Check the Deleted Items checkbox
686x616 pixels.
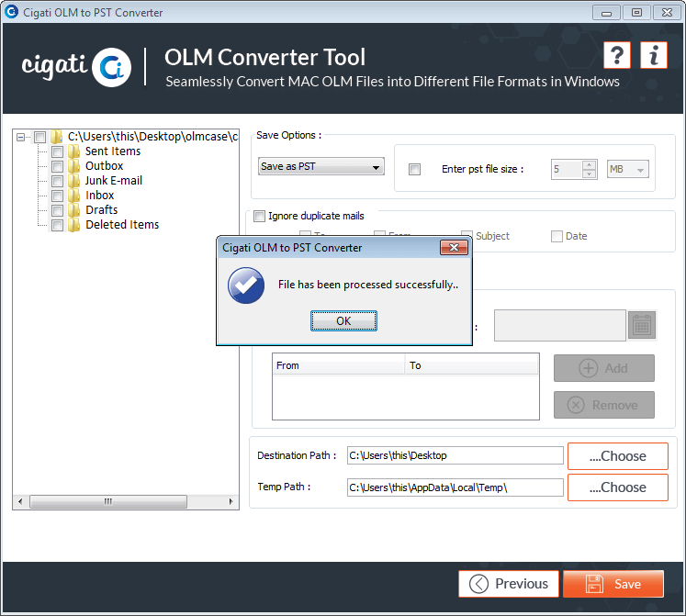(57, 225)
